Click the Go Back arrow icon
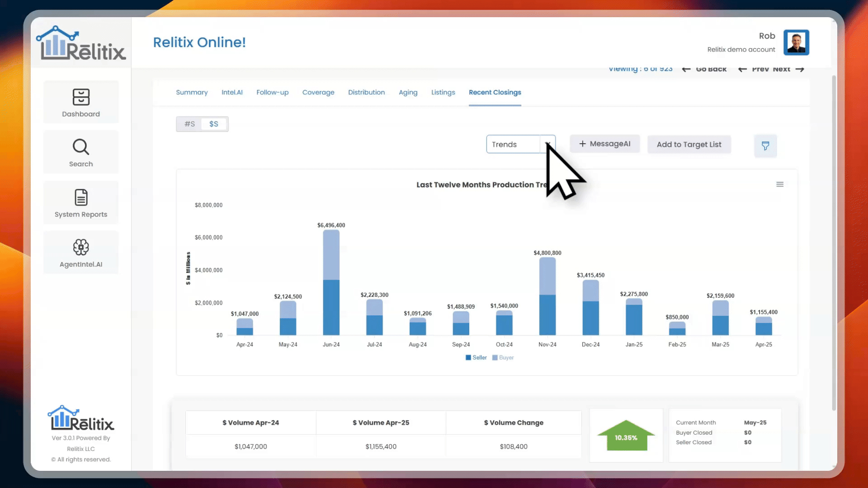868x488 pixels. tap(686, 69)
